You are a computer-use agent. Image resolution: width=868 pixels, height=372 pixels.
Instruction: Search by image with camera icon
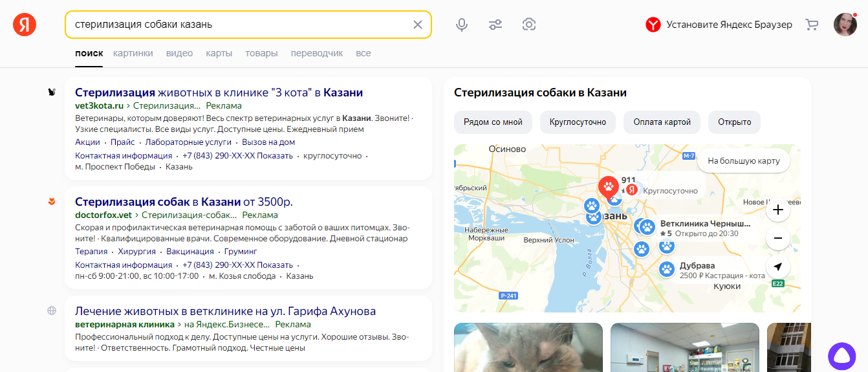[529, 25]
